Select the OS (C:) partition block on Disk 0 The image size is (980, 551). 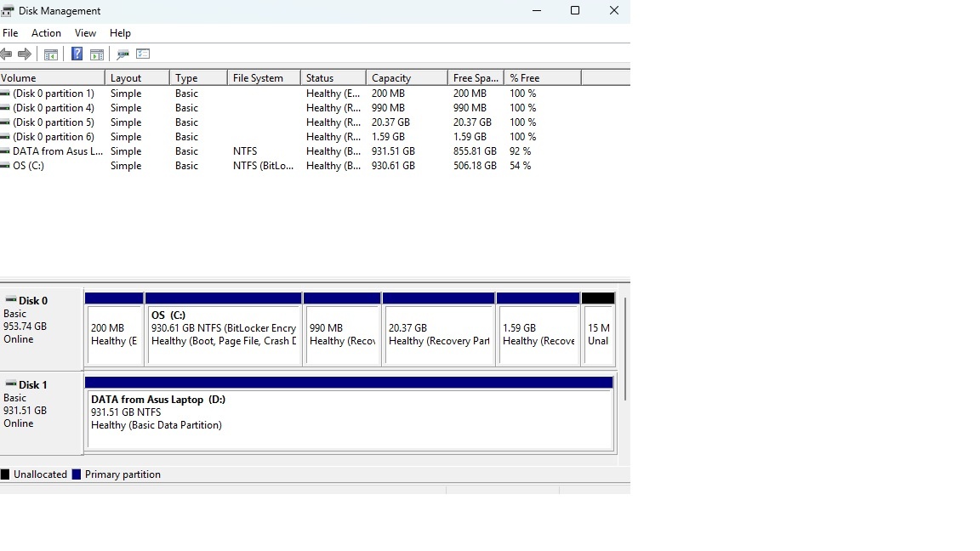223,328
